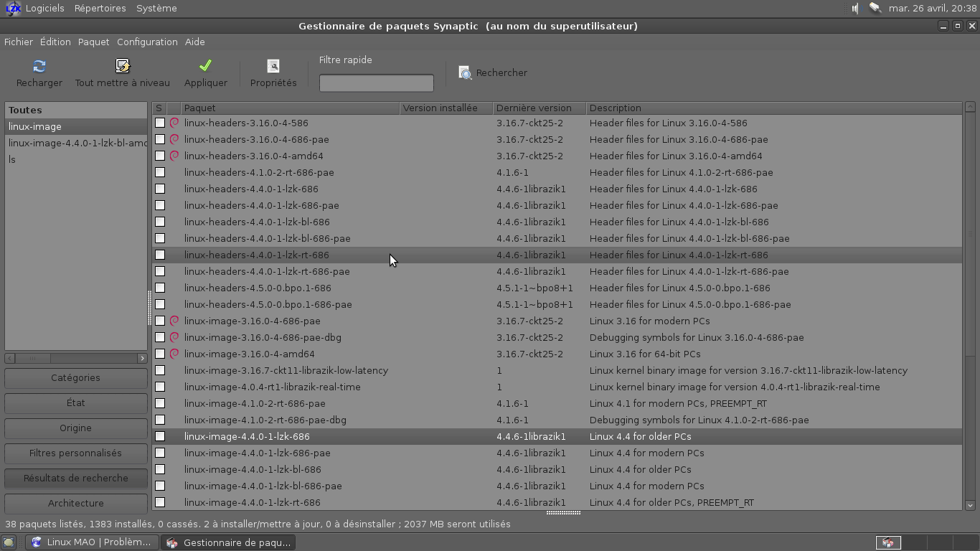Select the Toutes entry in the search list
Image resolution: width=980 pixels, height=551 pixels.
[76, 110]
